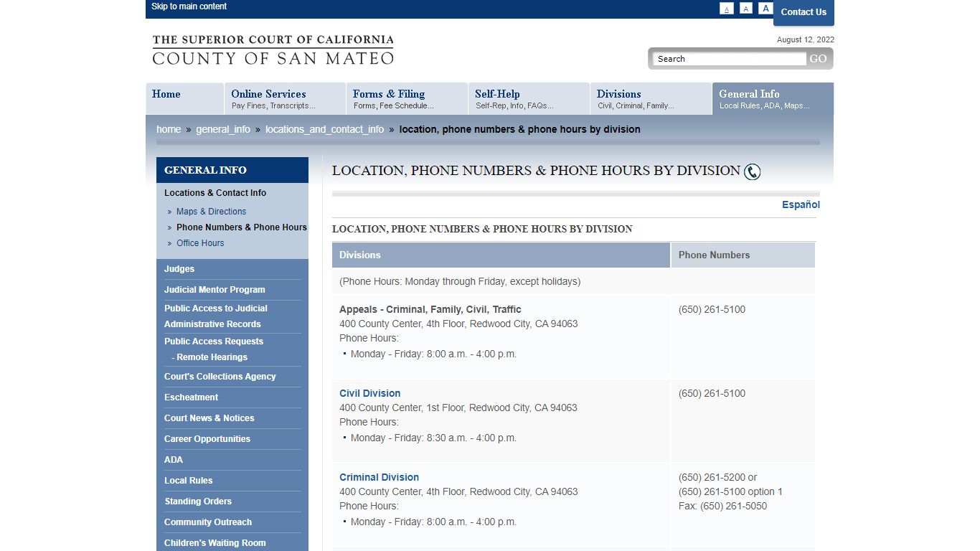Select the largest font size A icon
The height and width of the screenshot is (551, 980).
click(765, 9)
